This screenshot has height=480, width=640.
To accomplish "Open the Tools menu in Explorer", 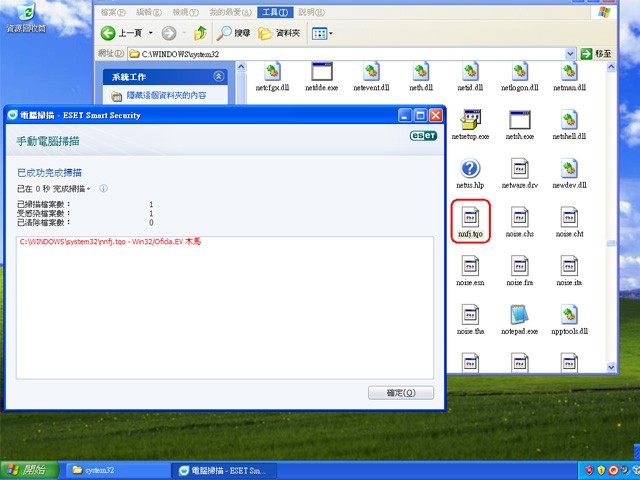I will click(275, 12).
